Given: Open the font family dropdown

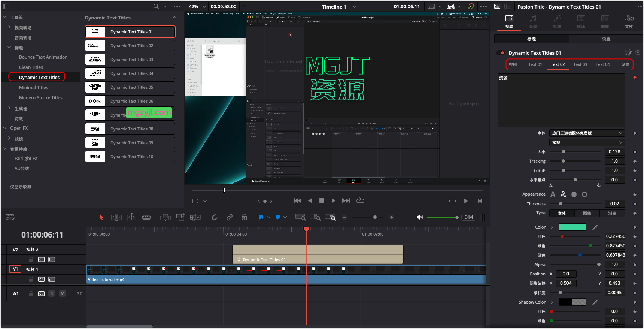Looking at the screenshot, I should pyautogui.click(x=587, y=133).
